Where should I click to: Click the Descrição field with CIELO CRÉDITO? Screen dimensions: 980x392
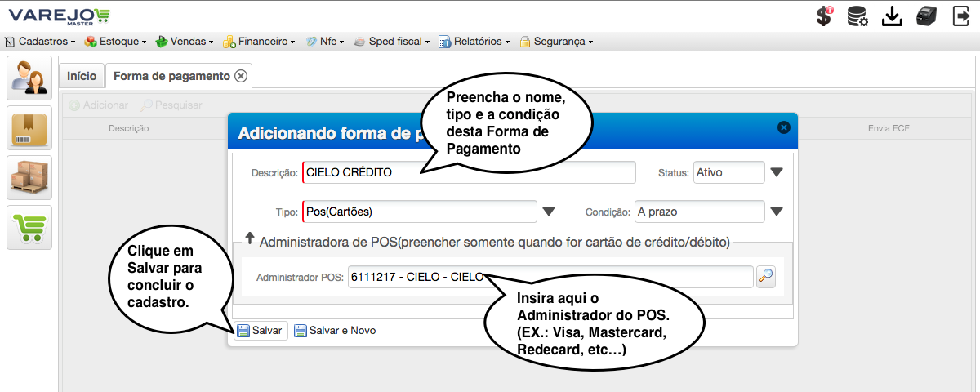click(x=469, y=172)
